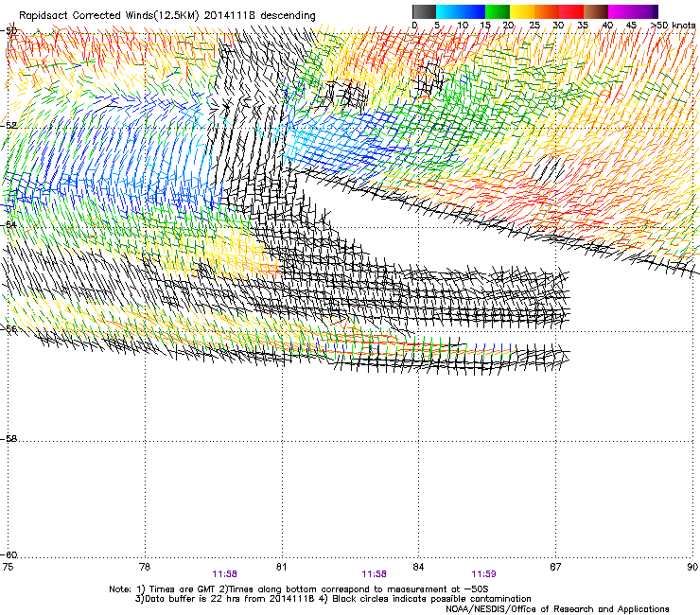The height and width of the screenshot is (615, 700).
Task: Click the yellow 20-25 knots legend swatch
Action: [522, 11]
